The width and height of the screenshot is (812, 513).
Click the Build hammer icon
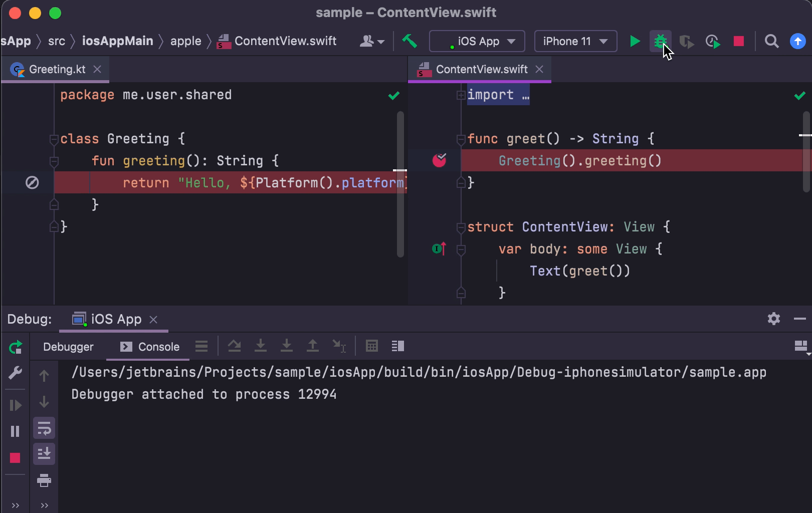click(410, 41)
